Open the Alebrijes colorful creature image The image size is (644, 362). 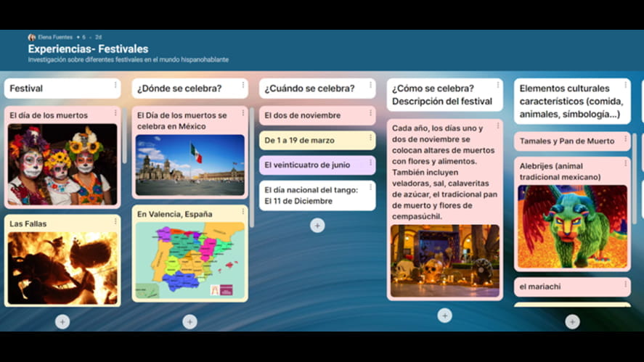click(572, 226)
